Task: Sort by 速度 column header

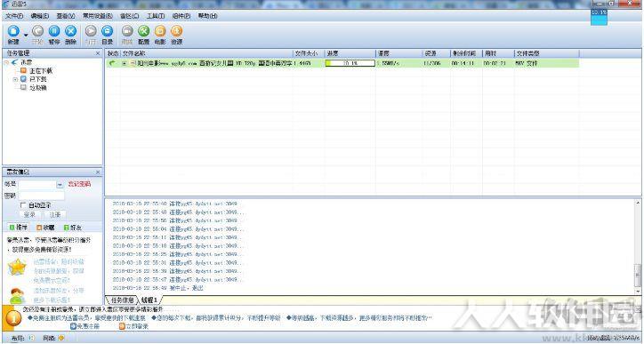Action: click(x=398, y=53)
